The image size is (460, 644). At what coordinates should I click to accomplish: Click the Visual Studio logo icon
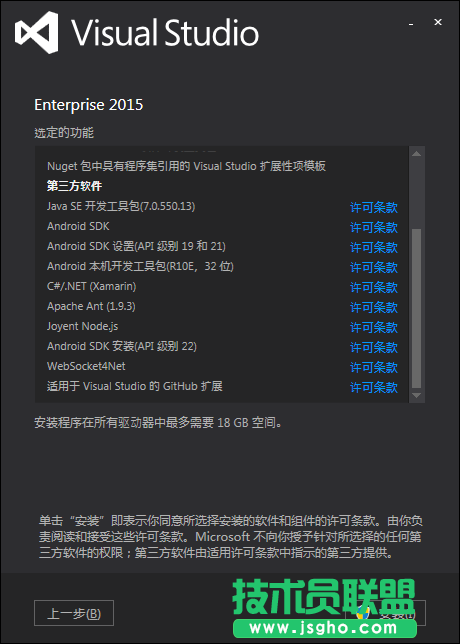click(x=37, y=32)
